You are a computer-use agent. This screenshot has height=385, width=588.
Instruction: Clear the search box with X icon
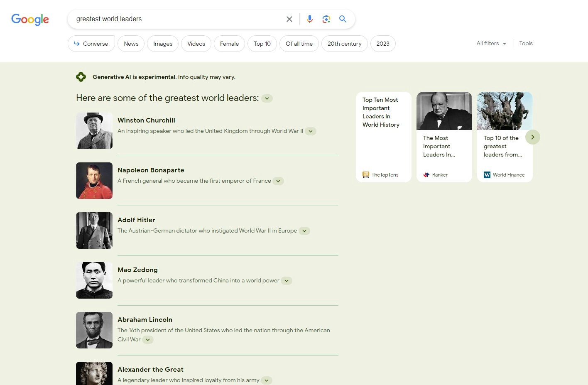(289, 19)
